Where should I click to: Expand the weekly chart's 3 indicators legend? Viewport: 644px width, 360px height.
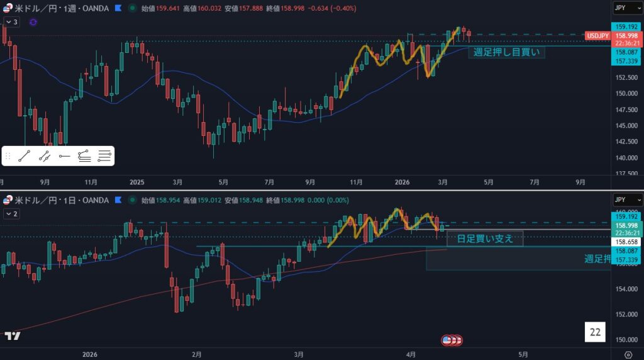click(x=11, y=22)
